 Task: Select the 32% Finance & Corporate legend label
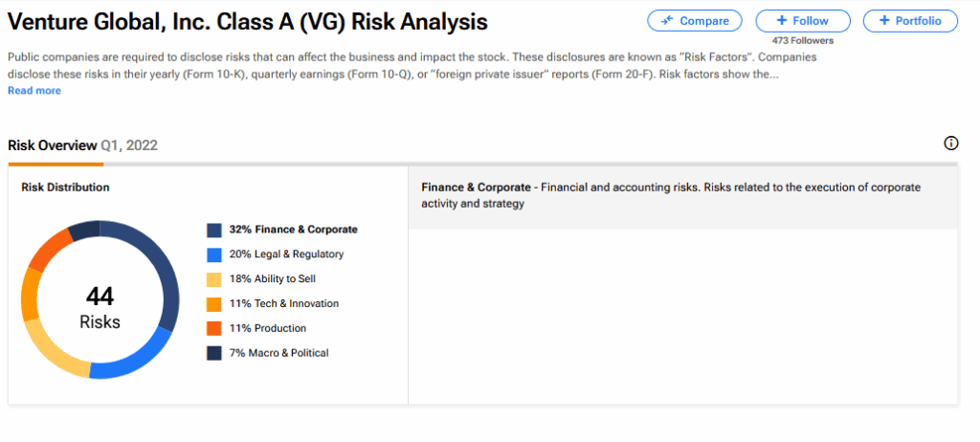coord(293,230)
